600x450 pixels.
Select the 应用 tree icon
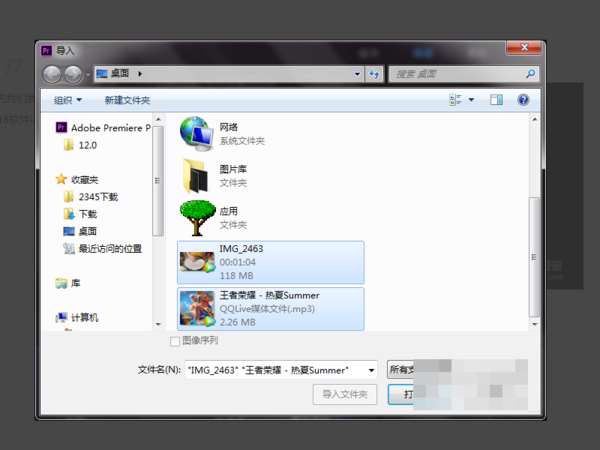(197, 218)
